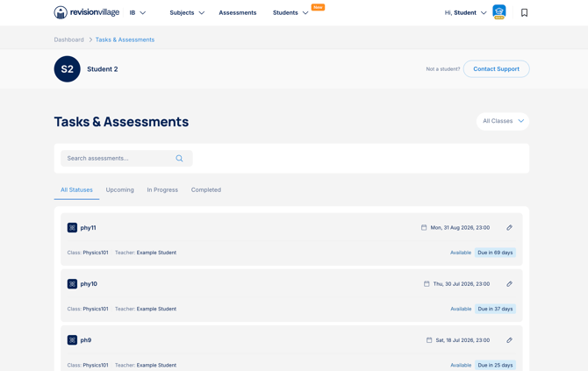This screenshot has height=371, width=588.
Task: Switch to the In Progress tab
Action: (162, 190)
